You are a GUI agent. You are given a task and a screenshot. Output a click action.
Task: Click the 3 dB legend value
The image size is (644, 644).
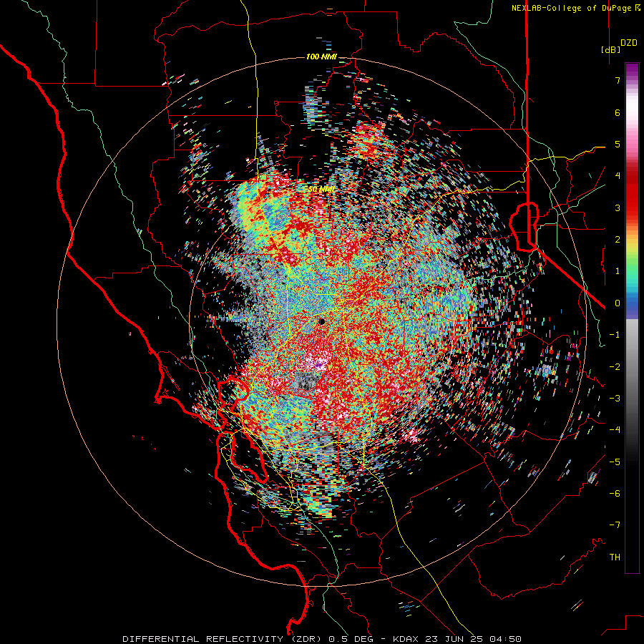[x=618, y=208]
